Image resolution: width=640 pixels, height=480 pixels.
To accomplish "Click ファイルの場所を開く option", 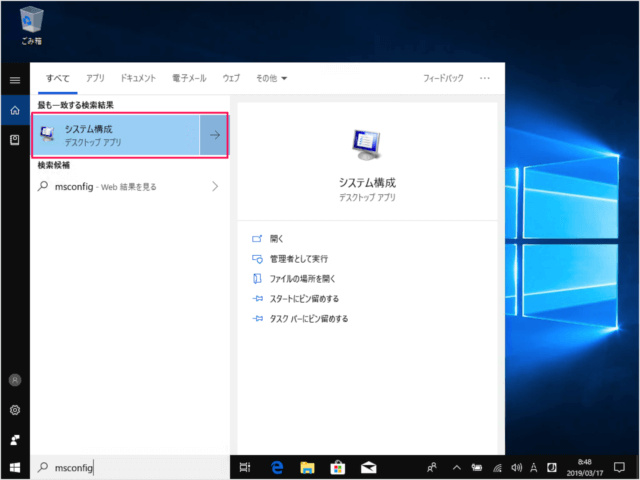I will click(302, 279).
